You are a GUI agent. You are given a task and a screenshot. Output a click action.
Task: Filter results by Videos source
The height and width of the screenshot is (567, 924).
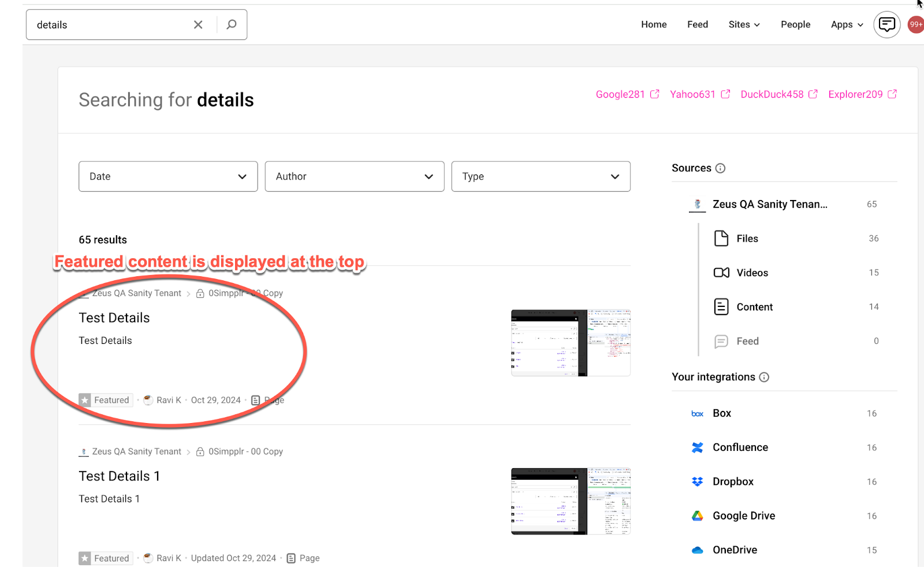pos(752,273)
